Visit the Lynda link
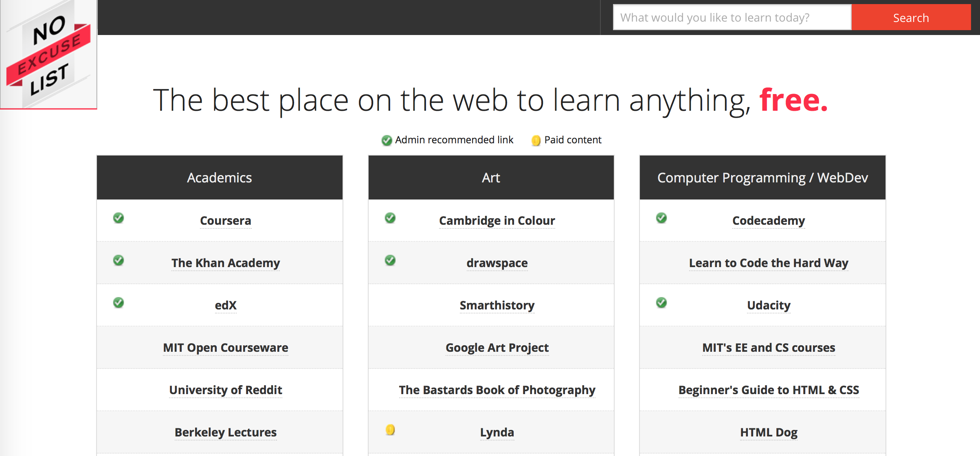 coord(497,432)
